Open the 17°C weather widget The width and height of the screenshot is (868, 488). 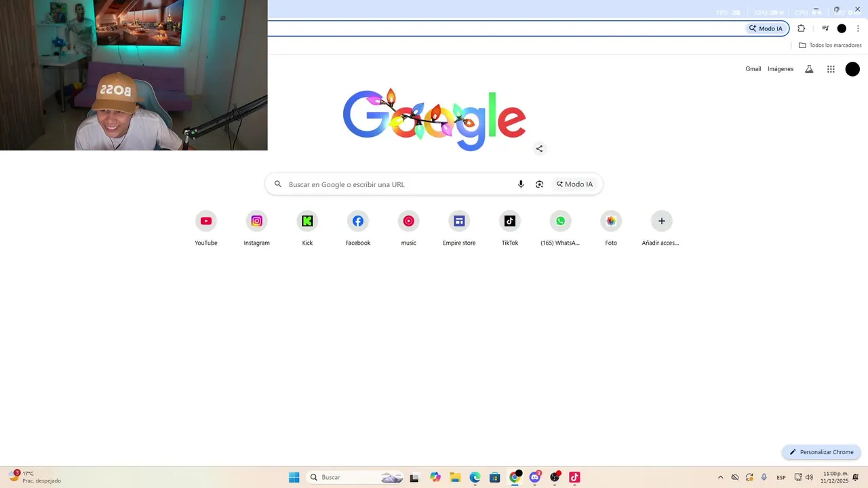(x=35, y=477)
